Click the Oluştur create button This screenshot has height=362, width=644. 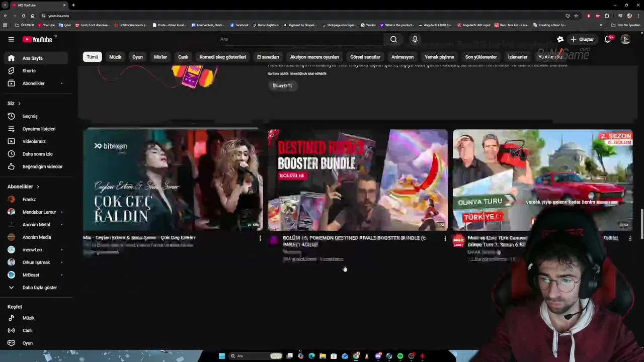[582, 39]
